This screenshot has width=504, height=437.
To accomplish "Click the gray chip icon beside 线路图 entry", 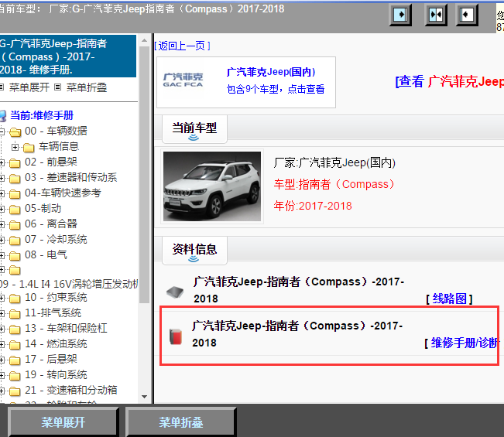I will pyautogui.click(x=175, y=292).
